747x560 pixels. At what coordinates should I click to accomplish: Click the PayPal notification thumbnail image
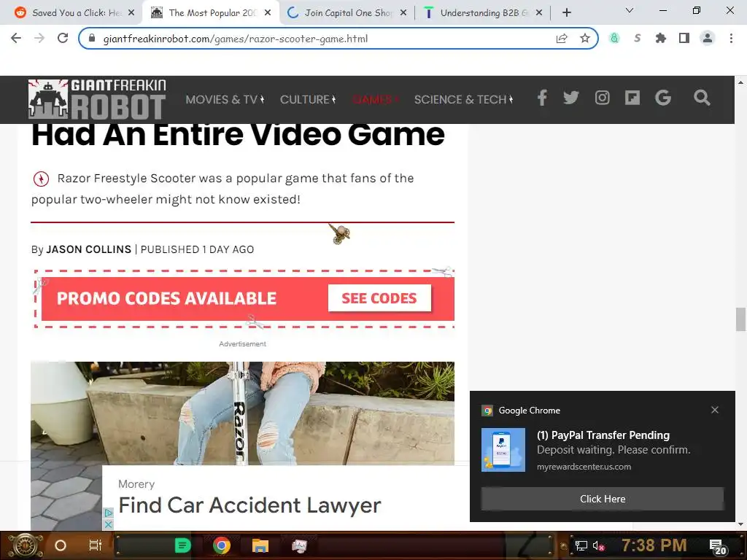tap(503, 450)
